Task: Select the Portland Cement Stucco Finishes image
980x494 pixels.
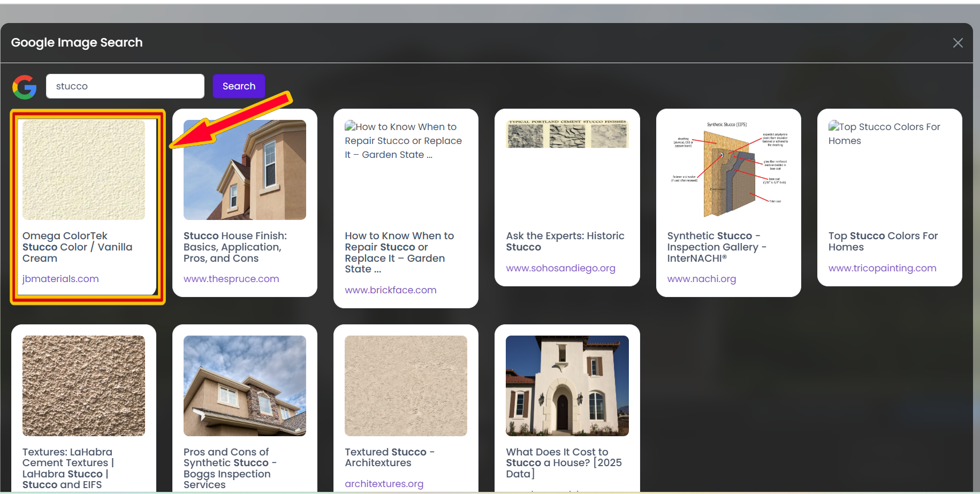Action: point(567,134)
